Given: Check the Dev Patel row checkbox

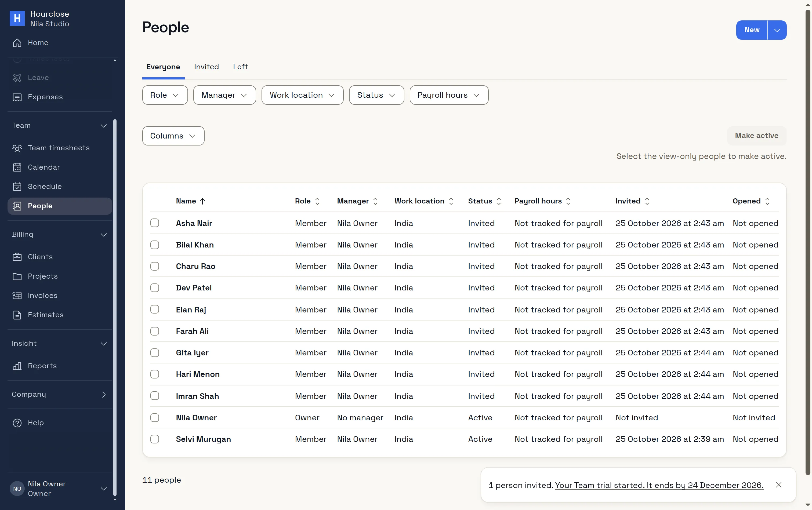Looking at the screenshot, I should [154, 288].
